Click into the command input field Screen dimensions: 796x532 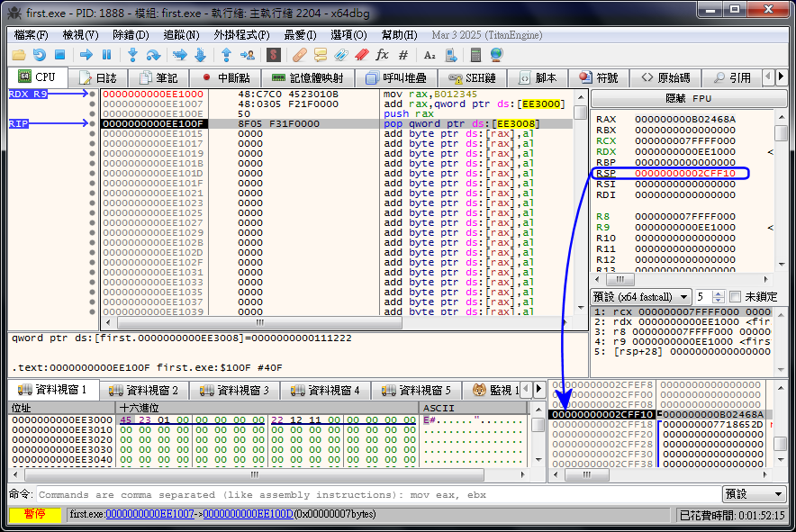(x=378, y=494)
